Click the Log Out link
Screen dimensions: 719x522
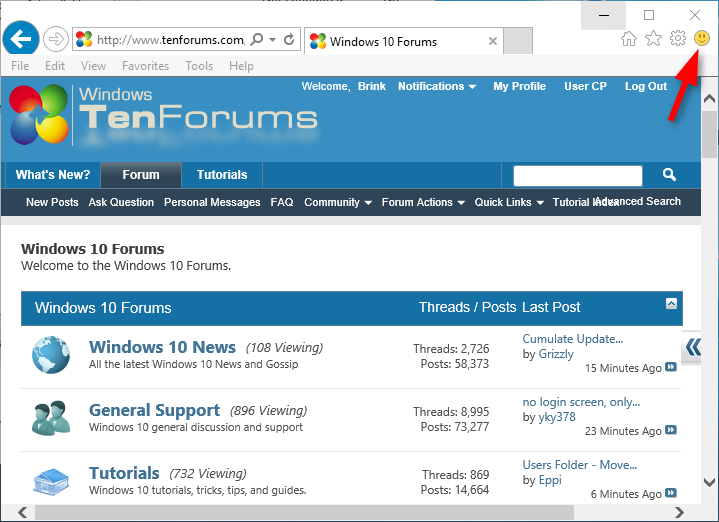[x=646, y=86]
